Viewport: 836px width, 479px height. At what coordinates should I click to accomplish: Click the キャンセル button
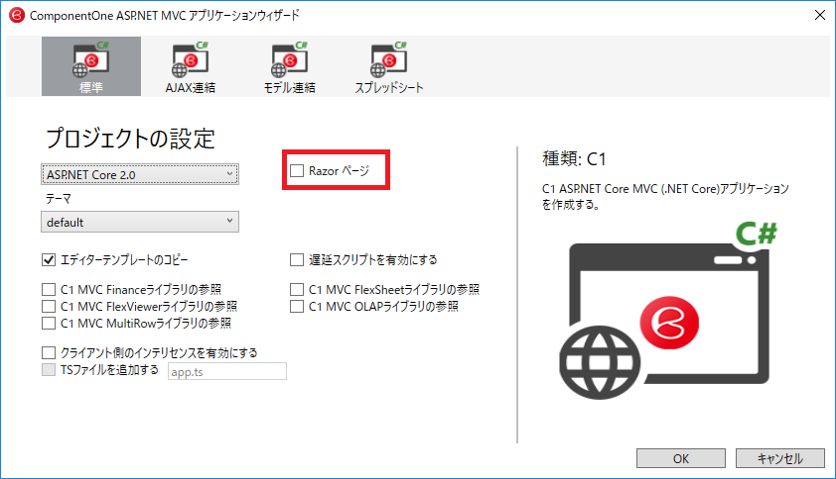(x=780, y=458)
